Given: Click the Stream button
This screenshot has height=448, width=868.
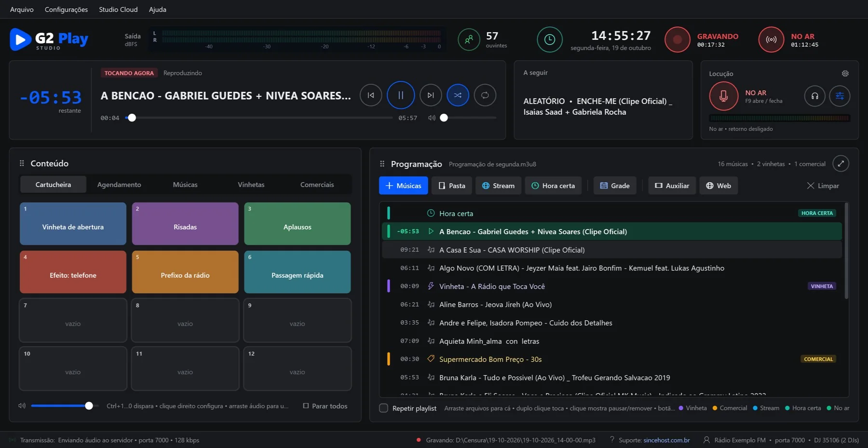Looking at the screenshot, I should [x=498, y=186].
